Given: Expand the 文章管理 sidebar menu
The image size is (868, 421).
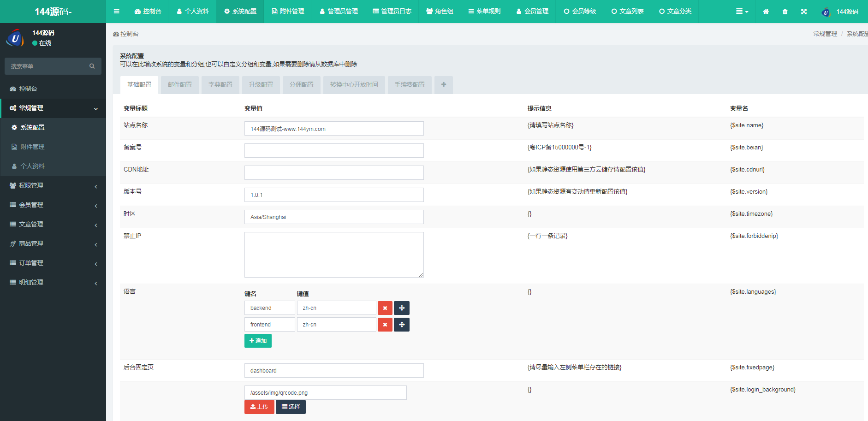Looking at the screenshot, I should [x=53, y=225].
